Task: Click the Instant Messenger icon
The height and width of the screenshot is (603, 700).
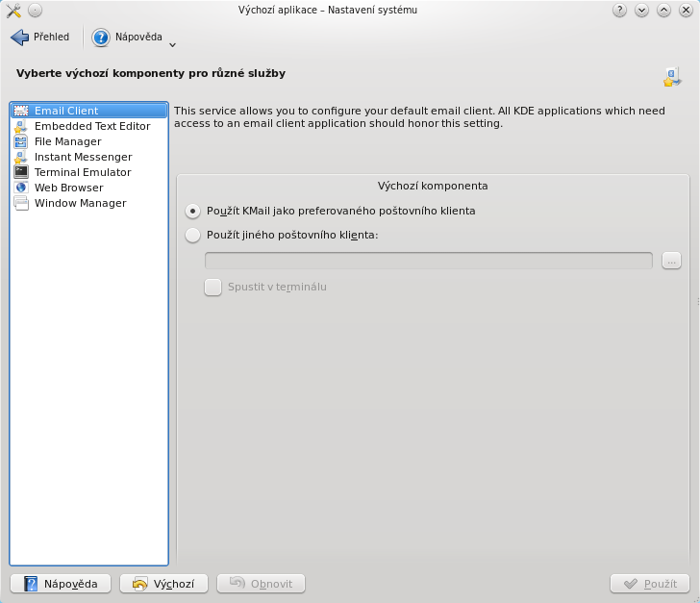Action: pyautogui.click(x=21, y=157)
